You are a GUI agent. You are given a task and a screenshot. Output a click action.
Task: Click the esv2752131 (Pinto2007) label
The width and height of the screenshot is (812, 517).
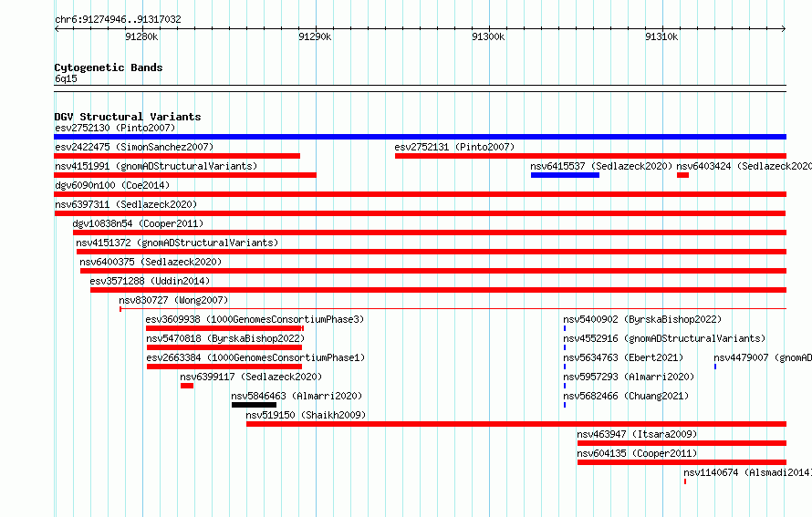point(454,147)
